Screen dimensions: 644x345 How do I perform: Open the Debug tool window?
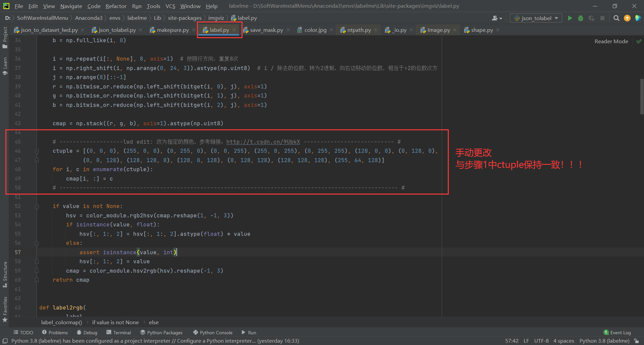(x=87, y=332)
